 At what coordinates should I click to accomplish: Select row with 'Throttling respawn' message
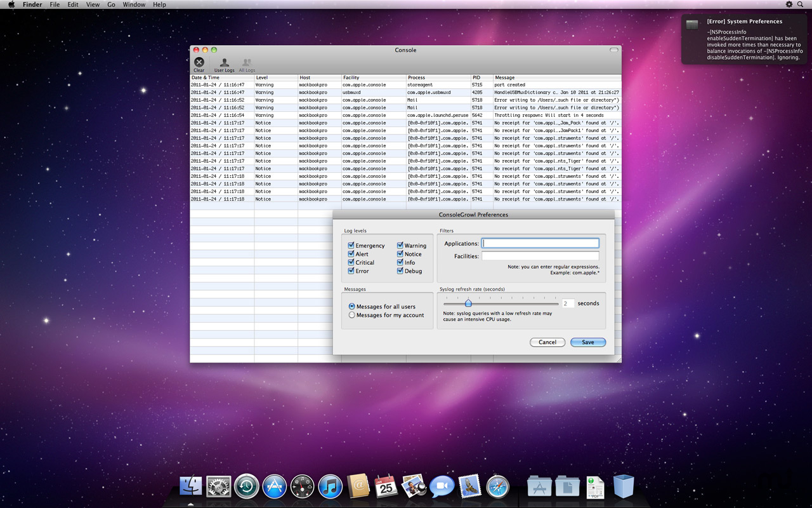coord(405,115)
